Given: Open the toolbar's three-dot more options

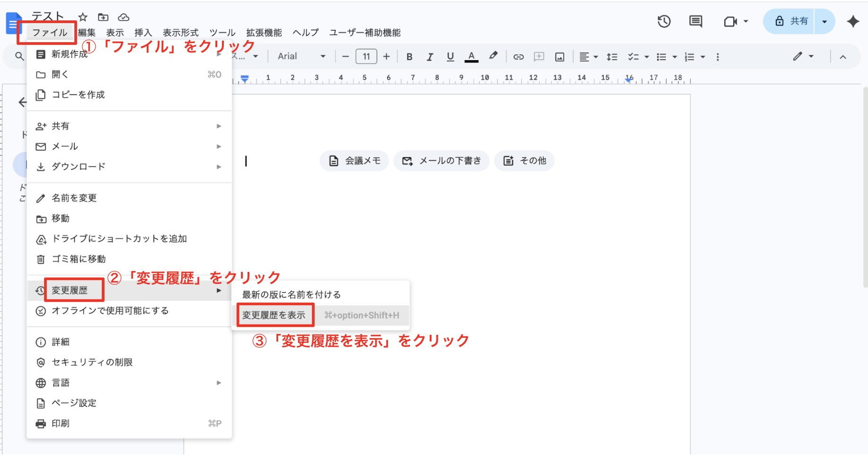Looking at the screenshot, I should click(x=717, y=57).
